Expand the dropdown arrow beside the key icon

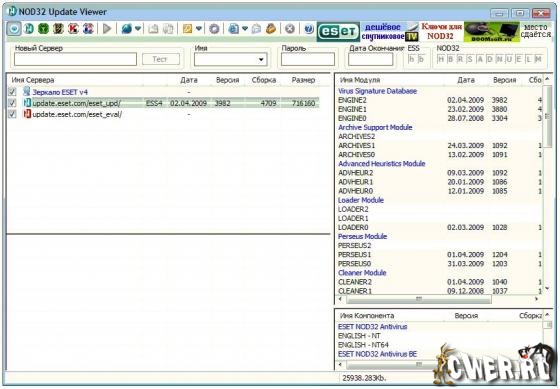[199, 29]
